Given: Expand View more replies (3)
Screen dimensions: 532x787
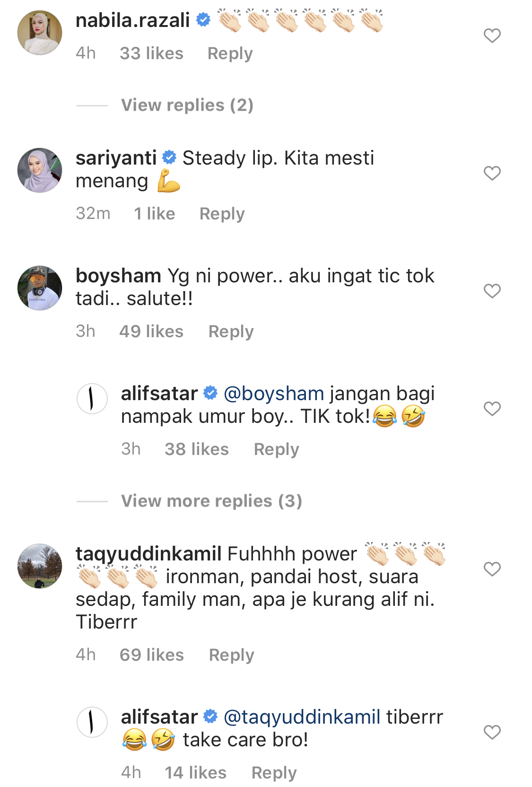Looking at the screenshot, I should coord(211,501).
